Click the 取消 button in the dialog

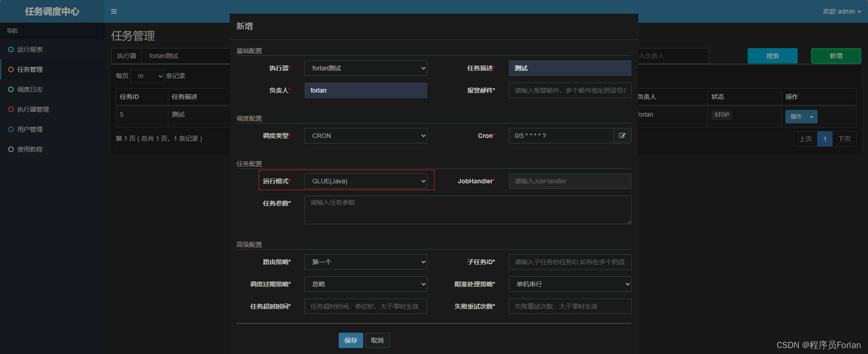[x=377, y=340]
